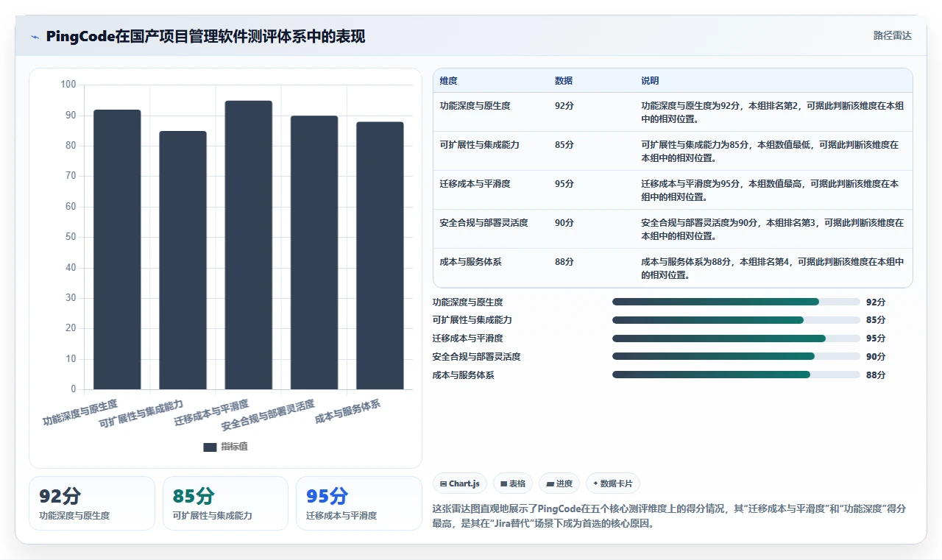Click the 85分 value in the table
This screenshot has width=942, height=560.
564,145
